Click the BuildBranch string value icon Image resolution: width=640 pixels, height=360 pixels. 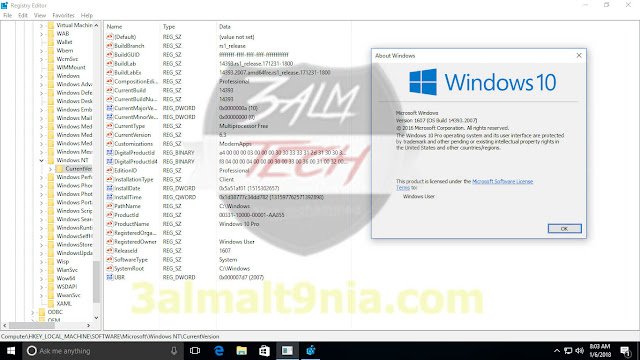(109, 46)
